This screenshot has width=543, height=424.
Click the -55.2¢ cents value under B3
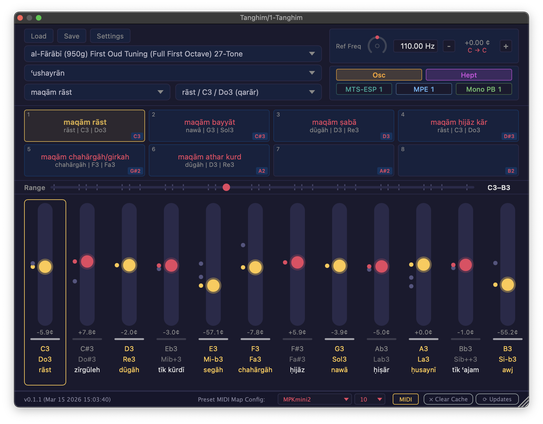tap(508, 332)
